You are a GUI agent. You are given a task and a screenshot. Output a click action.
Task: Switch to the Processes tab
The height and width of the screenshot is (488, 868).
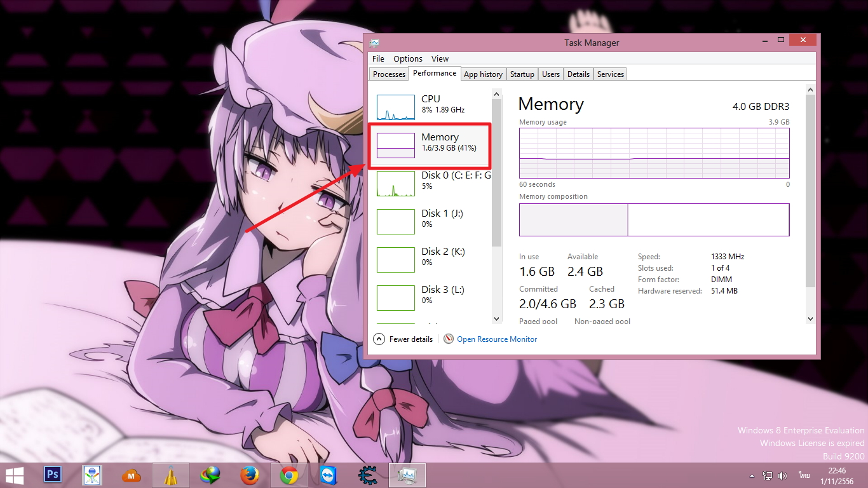[389, 74]
